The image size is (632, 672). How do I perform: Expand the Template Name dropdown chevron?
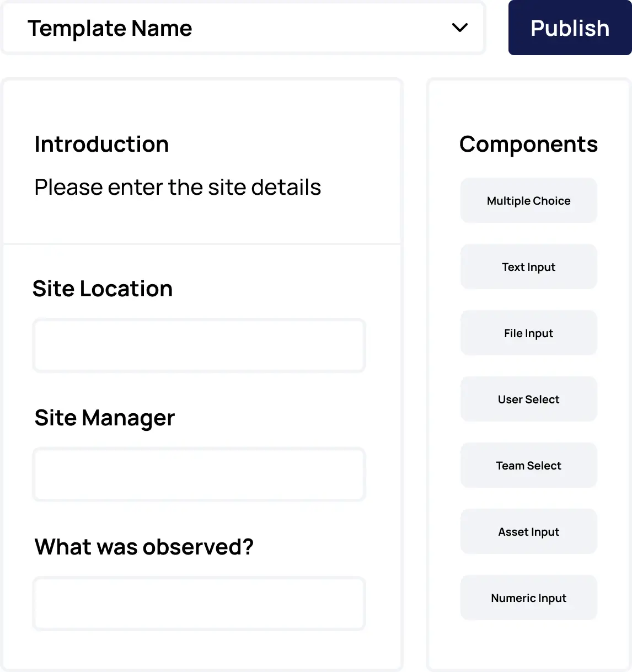[459, 28]
